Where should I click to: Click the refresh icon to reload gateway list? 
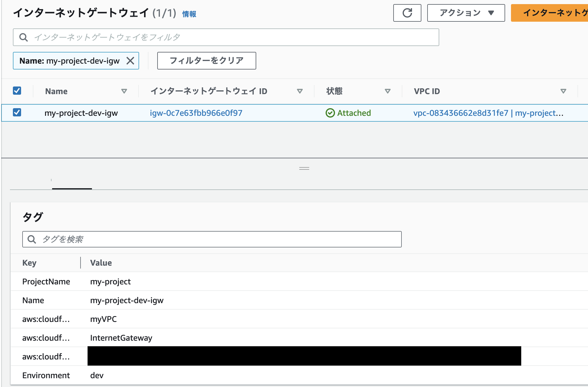click(407, 13)
